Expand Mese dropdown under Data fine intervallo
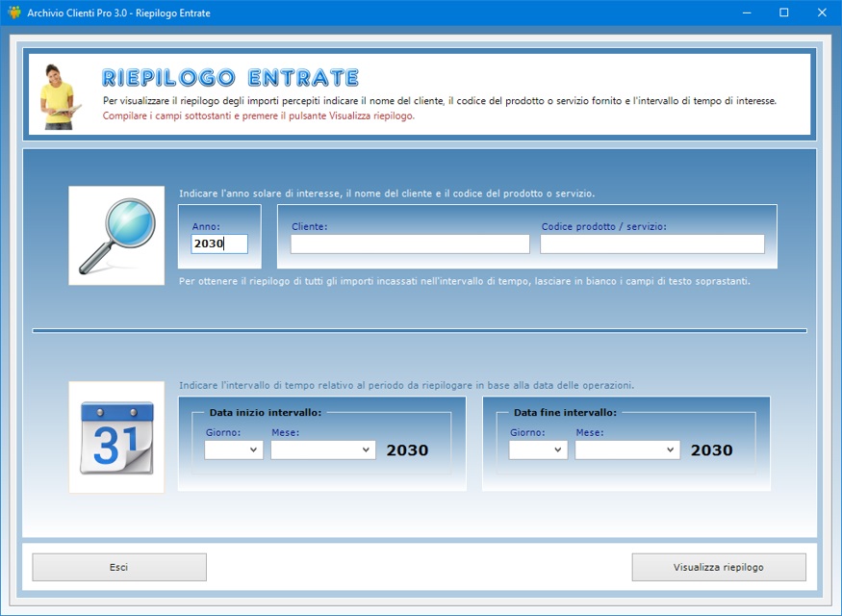Viewport: 842px width, 616px height. coord(627,450)
